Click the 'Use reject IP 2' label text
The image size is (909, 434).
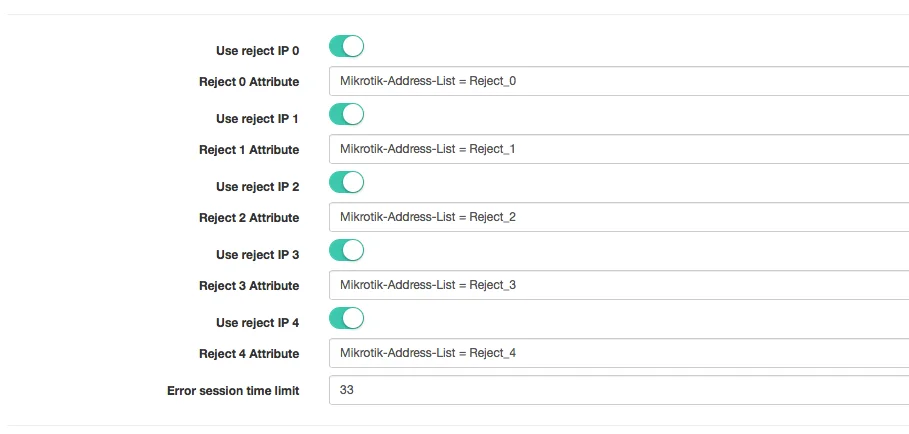[x=257, y=187]
